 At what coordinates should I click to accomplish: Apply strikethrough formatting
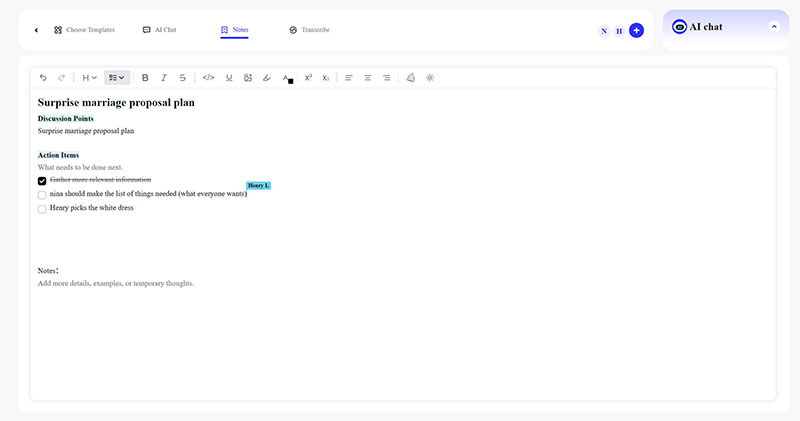[x=182, y=77]
